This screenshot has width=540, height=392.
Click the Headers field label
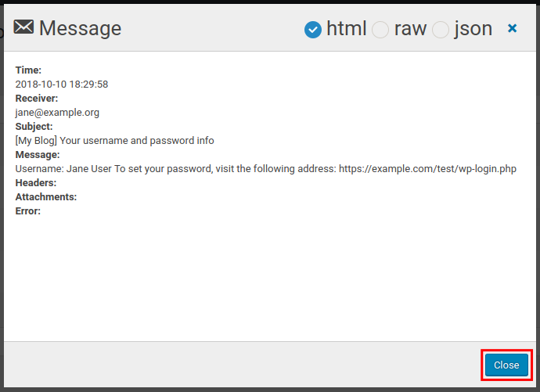coord(36,182)
